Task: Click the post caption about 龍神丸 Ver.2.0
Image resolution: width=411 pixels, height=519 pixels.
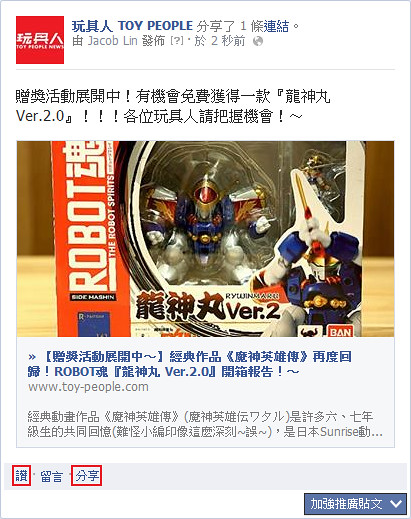Action: tap(173, 106)
